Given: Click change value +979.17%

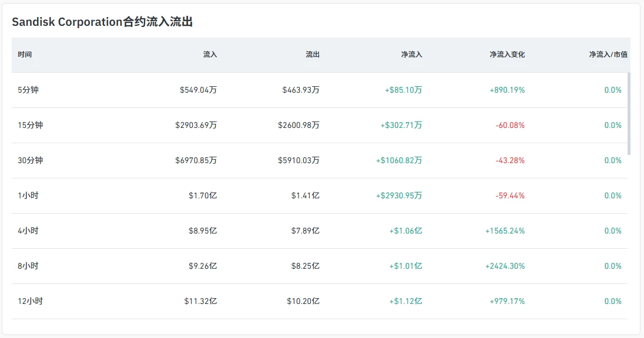Looking at the screenshot, I should click(507, 302).
